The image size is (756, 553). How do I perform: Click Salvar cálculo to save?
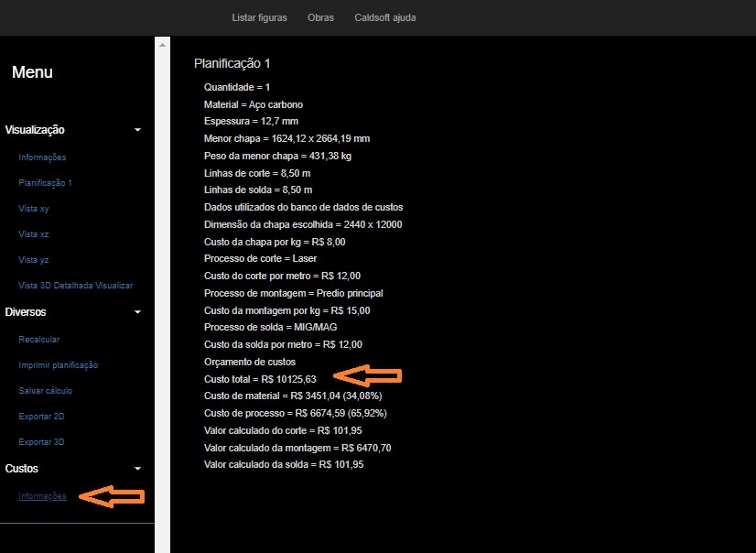point(46,391)
